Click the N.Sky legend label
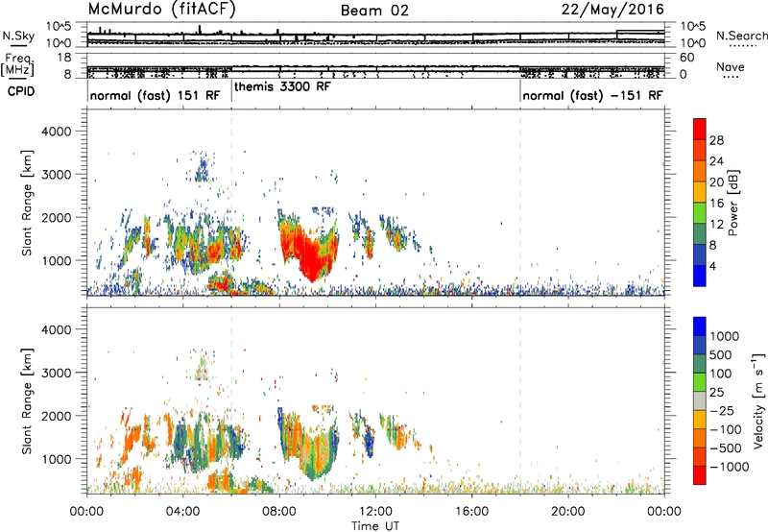Screen dimensions: 768x532 [x=18, y=36]
